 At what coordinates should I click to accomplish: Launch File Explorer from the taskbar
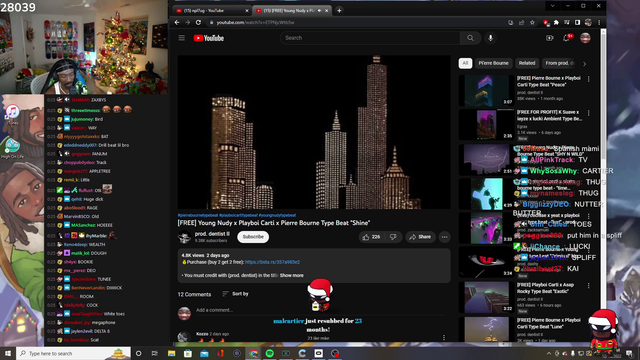click(x=171, y=353)
